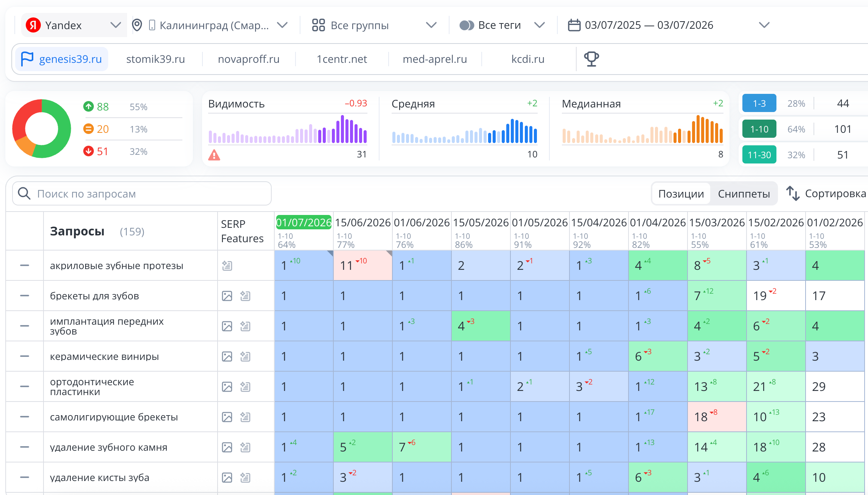Select the stomik39.ru competitor tab
The height and width of the screenshot is (495, 868).
[156, 59]
